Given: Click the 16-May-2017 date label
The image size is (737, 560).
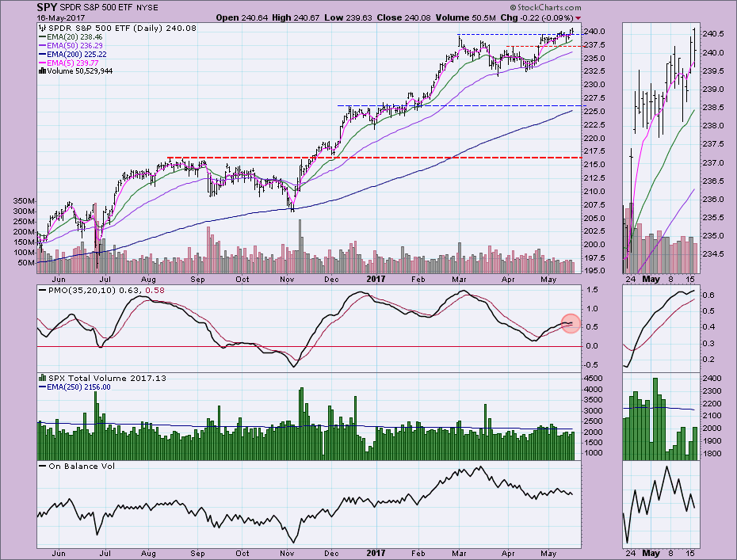Looking at the screenshot, I should [x=61, y=18].
